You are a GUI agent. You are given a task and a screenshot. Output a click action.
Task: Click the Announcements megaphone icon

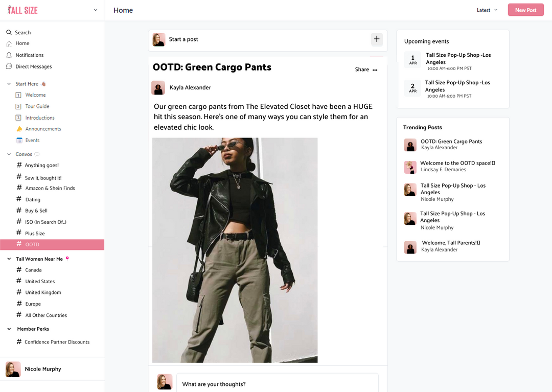tap(19, 129)
